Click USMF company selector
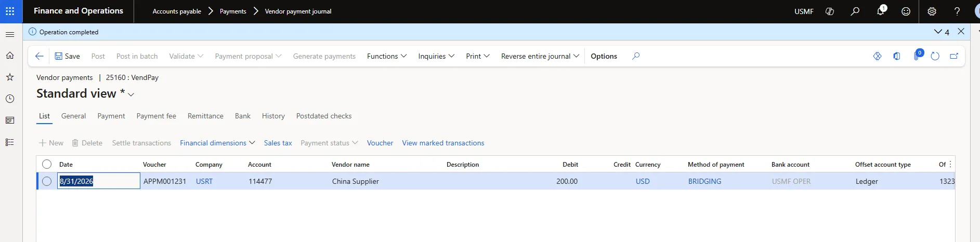This screenshot has height=242, width=980. (x=804, y=11)
